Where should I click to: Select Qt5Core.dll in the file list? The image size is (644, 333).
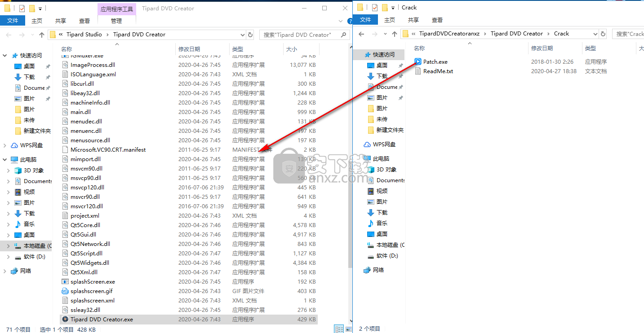tap(85, 225)
